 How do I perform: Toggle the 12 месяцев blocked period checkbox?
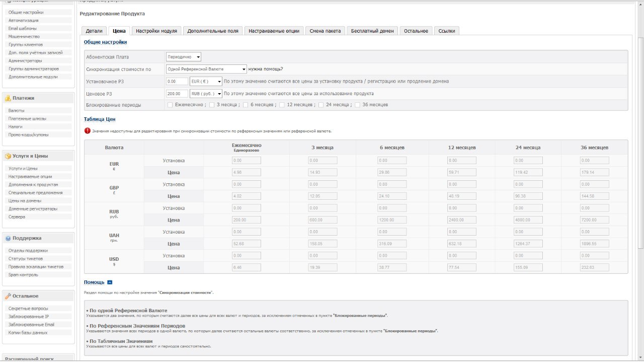coord(282,105)
